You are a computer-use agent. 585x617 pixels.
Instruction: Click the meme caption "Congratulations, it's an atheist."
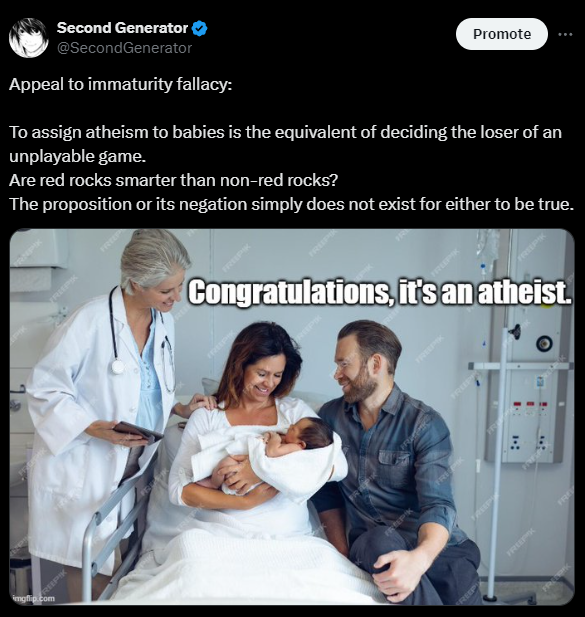(x=380, y=292)
